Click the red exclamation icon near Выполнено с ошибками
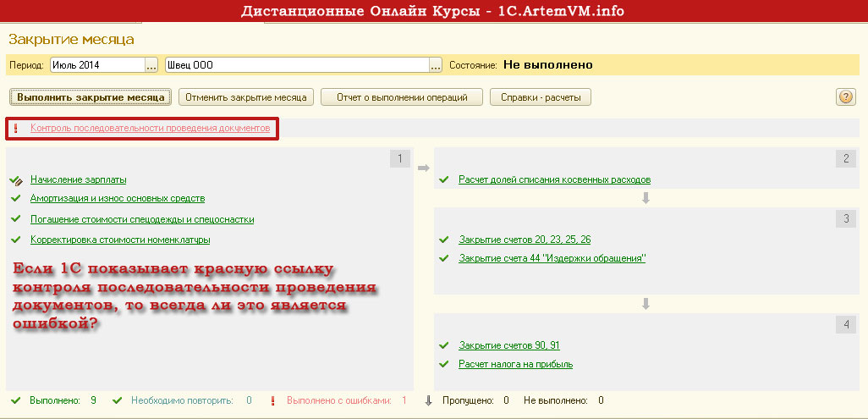Viewport: 868px width, 419px height. [x=272, y=400]
